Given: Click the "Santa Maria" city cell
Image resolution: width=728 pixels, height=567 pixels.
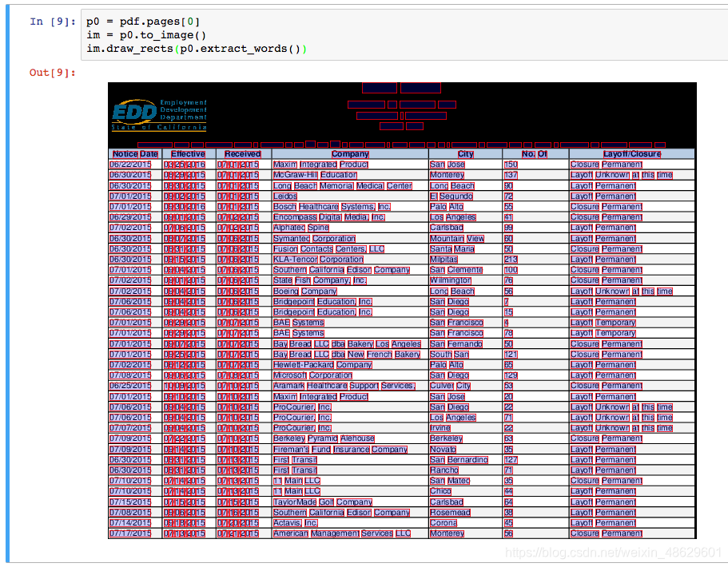Looking at the screenshot, I should (x=452, y=248).
